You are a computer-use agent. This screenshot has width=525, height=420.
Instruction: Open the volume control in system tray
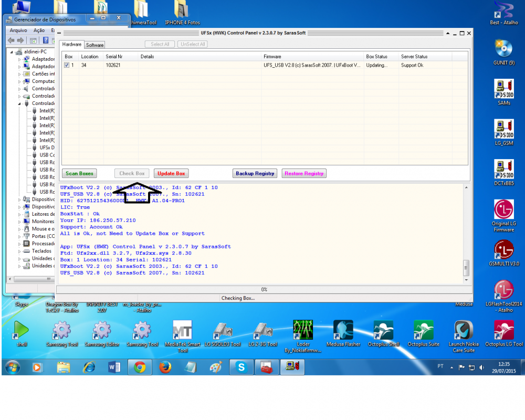(481, 367)
